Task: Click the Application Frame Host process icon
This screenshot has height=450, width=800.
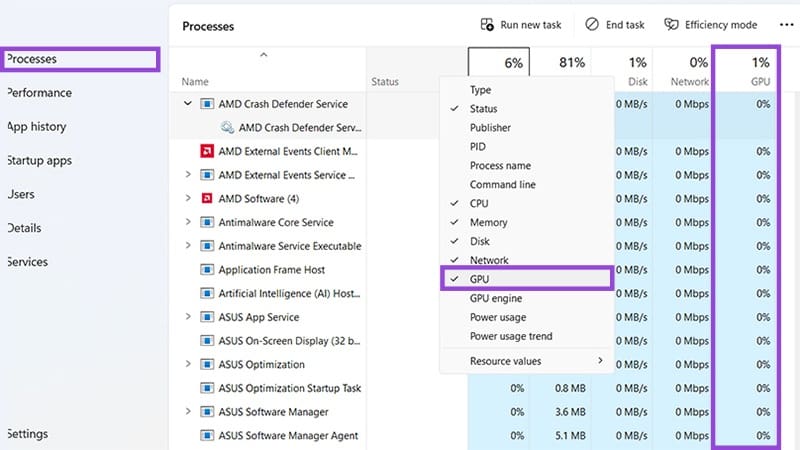Action: click(x=207, y=269)
